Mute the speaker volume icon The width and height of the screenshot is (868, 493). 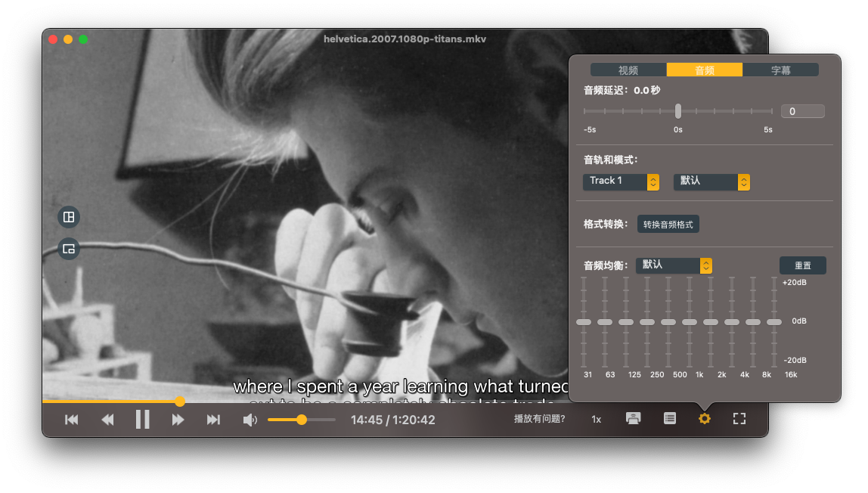tap(250, 420)
